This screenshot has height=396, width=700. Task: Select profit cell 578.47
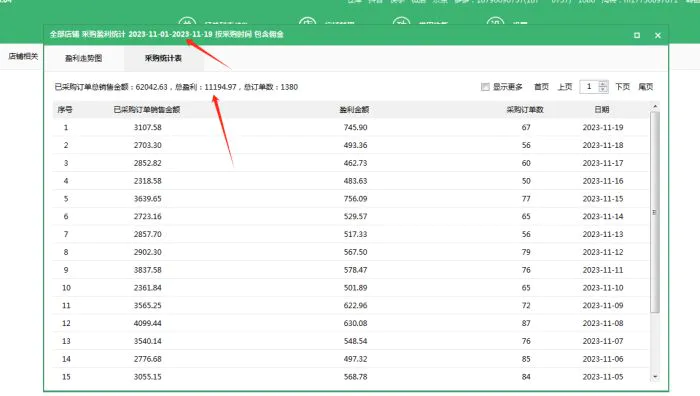(x=355, y=270)
